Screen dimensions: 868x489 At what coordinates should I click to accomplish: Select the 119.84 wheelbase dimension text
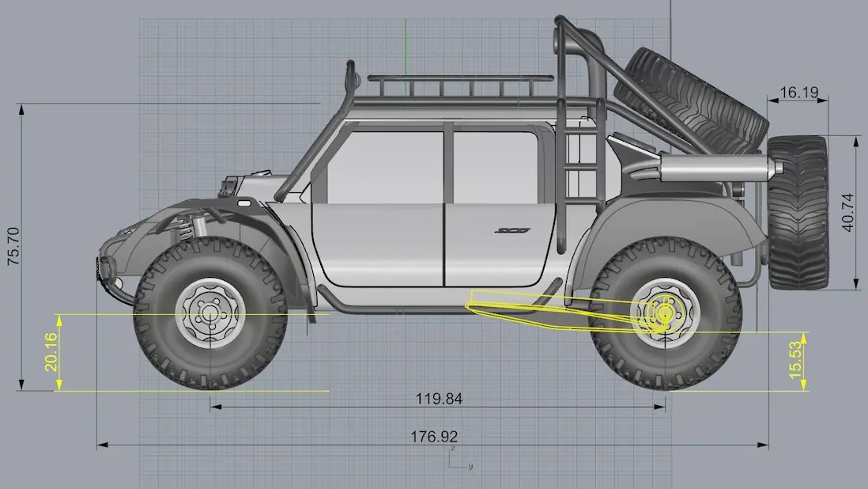439,399
